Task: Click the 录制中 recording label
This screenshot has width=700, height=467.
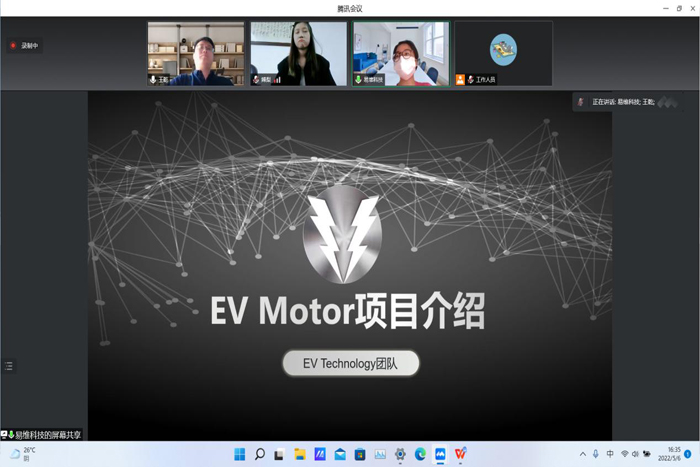Action: pos(29,46)
